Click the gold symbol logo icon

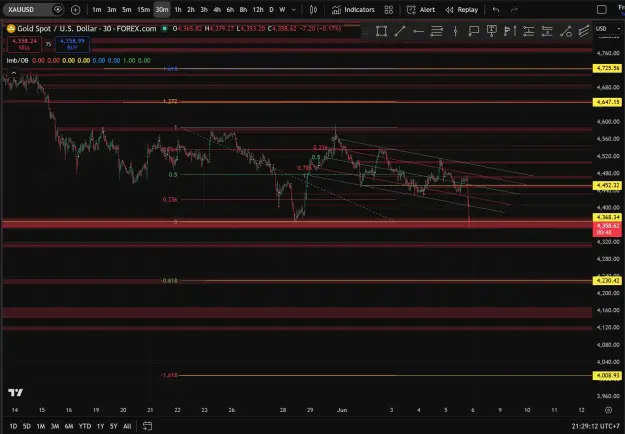(x=11, y=29)
